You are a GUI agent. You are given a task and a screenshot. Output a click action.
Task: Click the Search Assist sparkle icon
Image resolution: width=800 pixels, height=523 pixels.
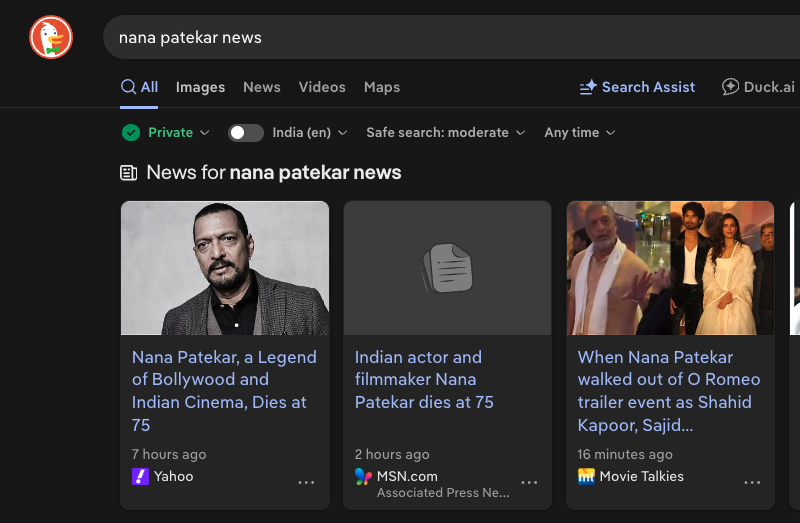pos(588,87)
